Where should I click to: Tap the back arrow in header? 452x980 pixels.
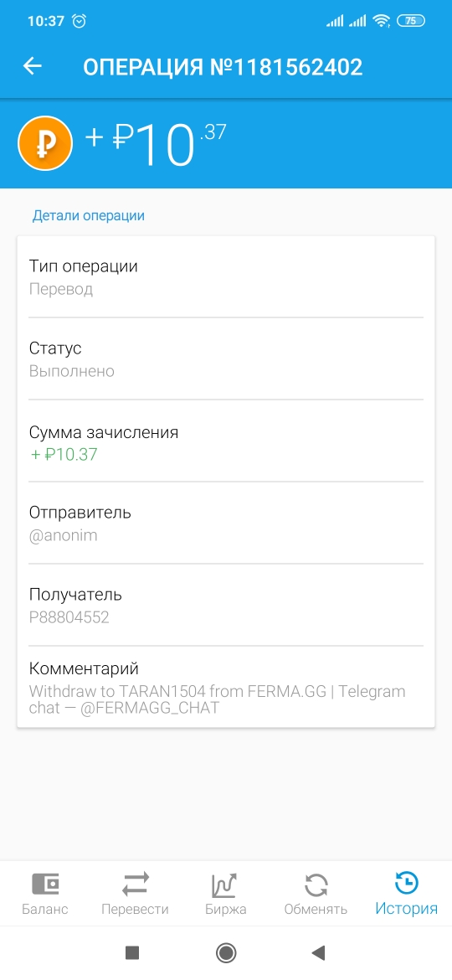click(33, 65)
